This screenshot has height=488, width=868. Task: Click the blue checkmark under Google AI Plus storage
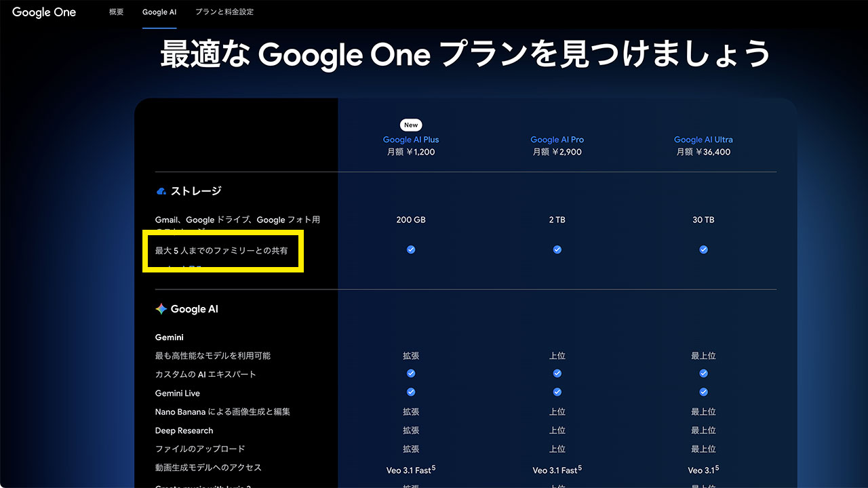[411, 249]
